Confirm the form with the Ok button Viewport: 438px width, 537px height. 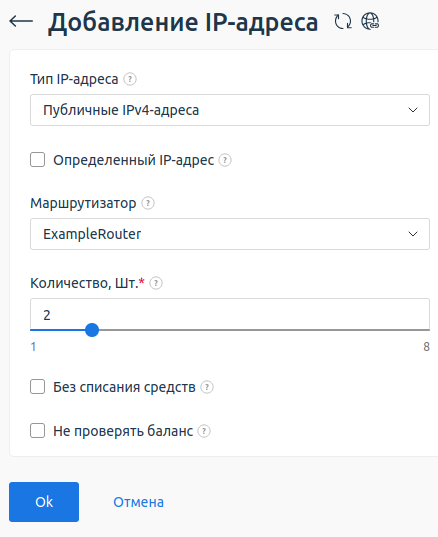coord(44,502)
